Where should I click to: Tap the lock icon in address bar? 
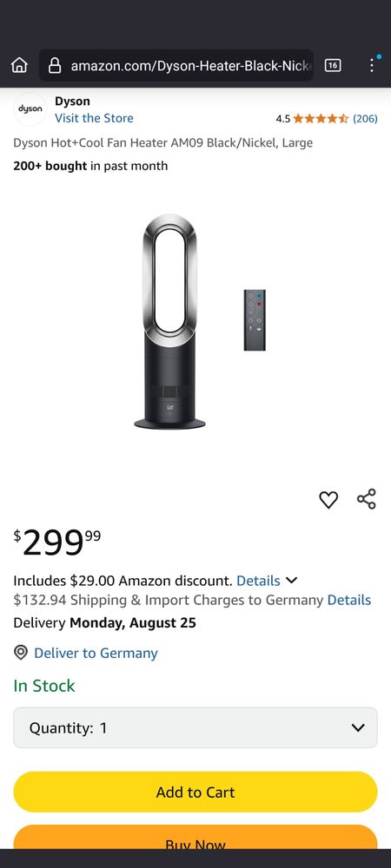coord(55,66)
